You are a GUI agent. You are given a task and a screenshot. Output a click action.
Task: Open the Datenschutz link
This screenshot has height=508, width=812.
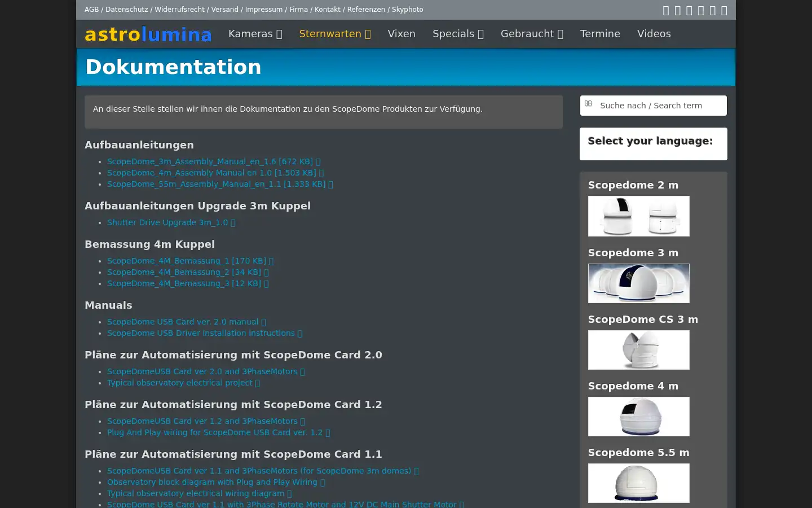tap(127, 10)
